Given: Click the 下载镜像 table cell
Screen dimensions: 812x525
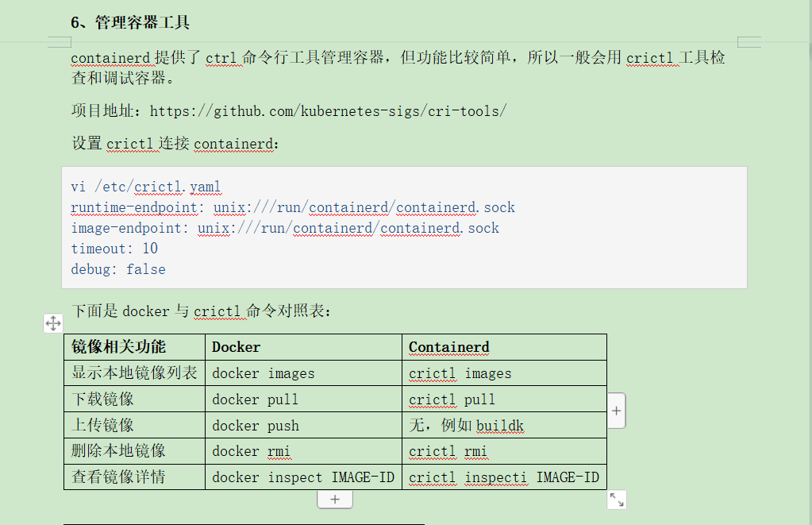Looking at the screenshot, I should [x=135, y=399].
